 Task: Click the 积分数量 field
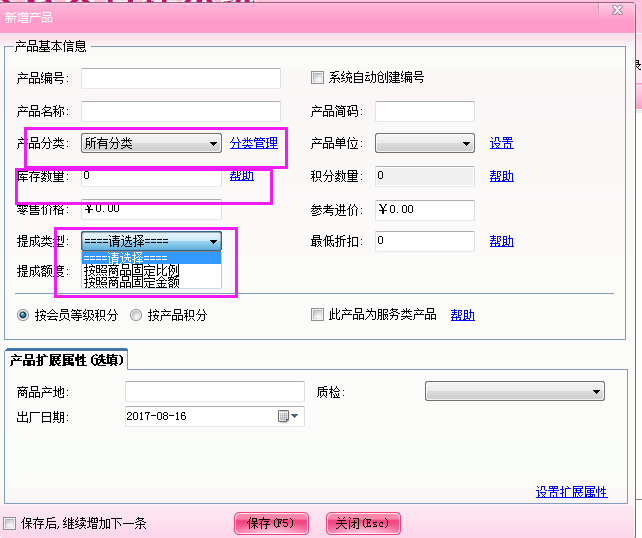(425, 176)
